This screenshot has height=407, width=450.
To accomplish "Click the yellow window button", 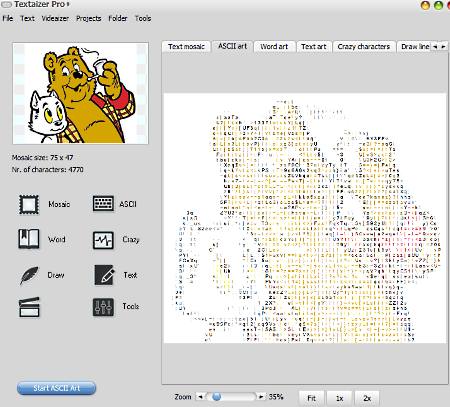I will pyautogui.click(x=425, y=5).
